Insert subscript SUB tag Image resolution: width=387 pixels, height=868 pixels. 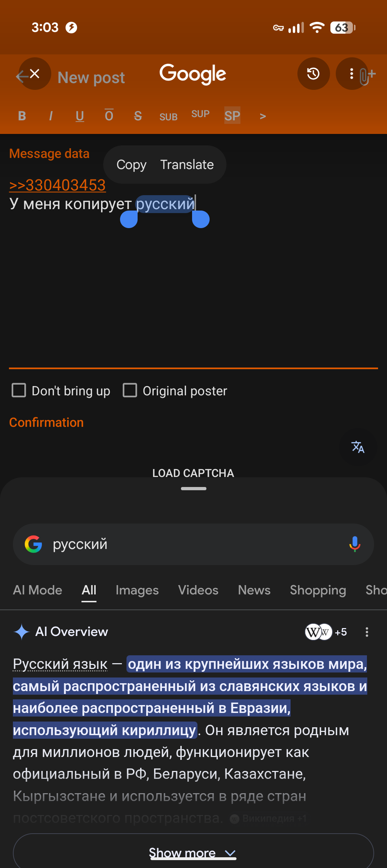coord(168,117)
